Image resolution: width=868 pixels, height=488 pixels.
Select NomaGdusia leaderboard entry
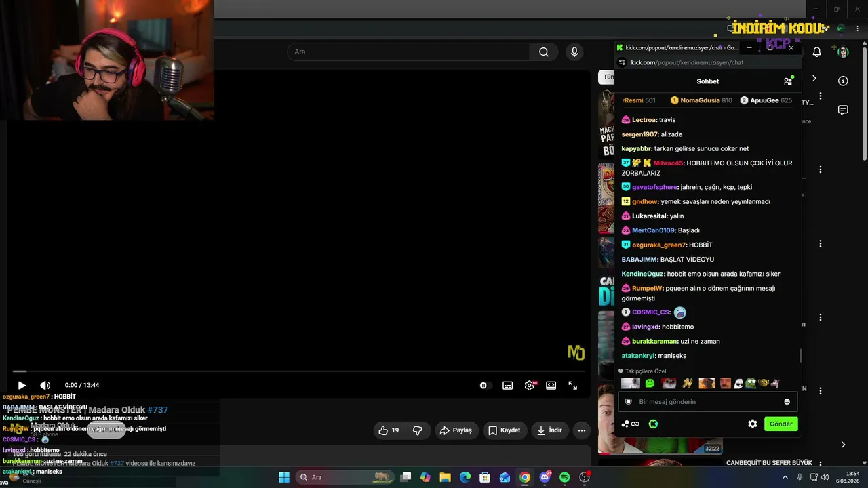coord(701,100)
